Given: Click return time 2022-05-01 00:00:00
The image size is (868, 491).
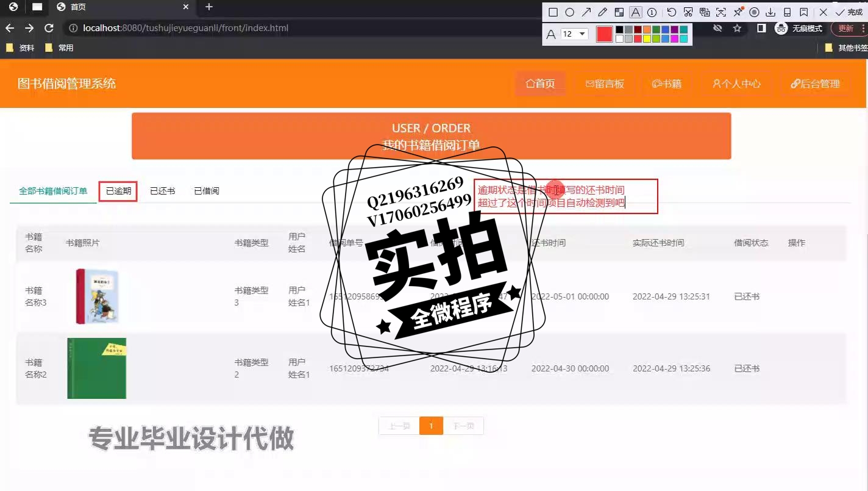Looking at the screenshot, I should 570,296.
